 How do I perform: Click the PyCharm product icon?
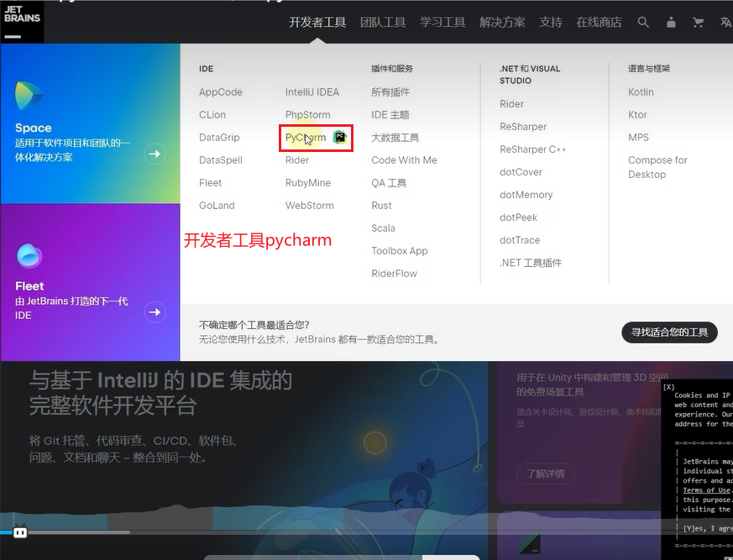click(340, 138)
